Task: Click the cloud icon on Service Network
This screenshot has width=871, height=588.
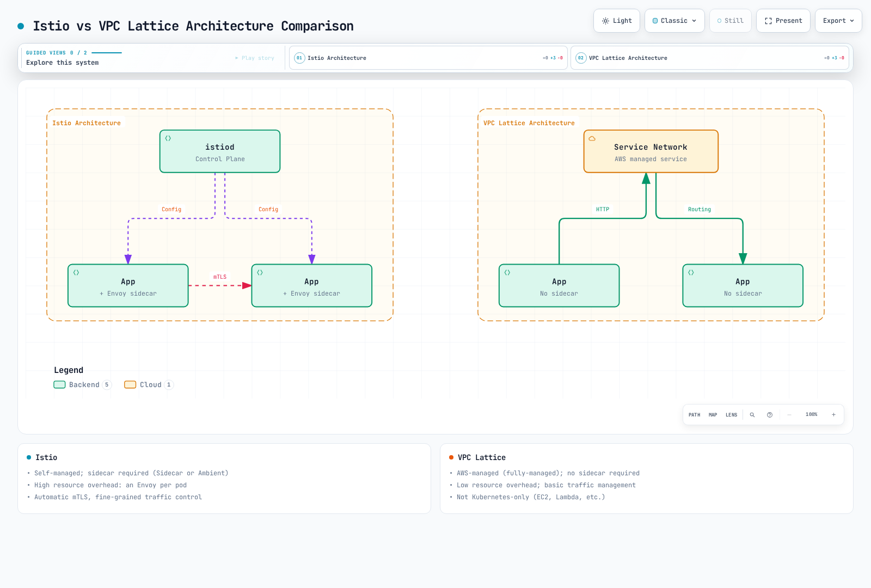Action: 592,138
